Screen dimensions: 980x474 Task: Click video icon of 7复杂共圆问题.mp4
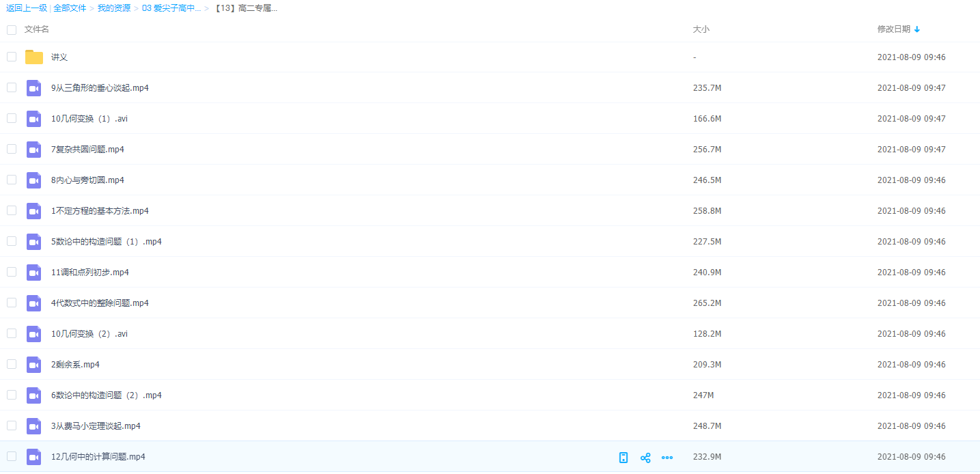34,150
